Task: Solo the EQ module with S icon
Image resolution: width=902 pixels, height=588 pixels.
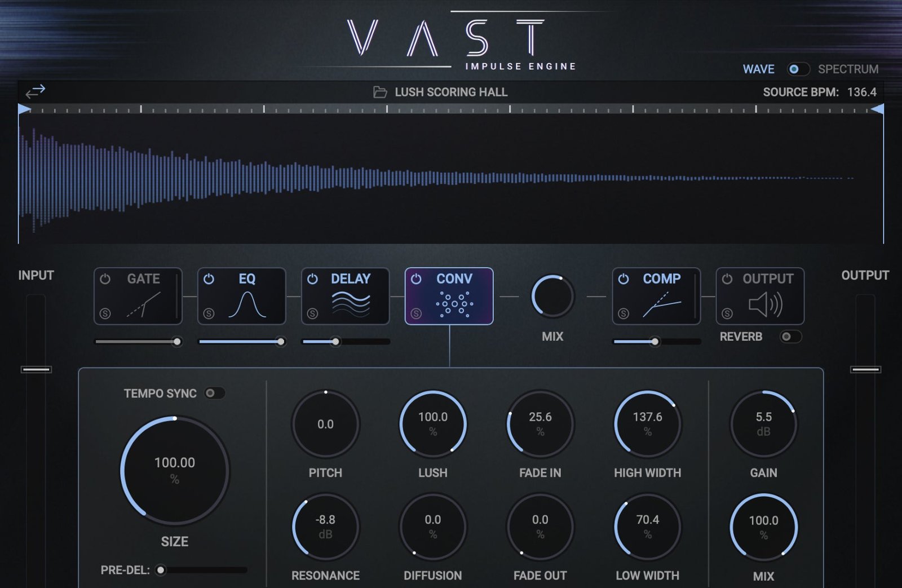Action: 209,313
